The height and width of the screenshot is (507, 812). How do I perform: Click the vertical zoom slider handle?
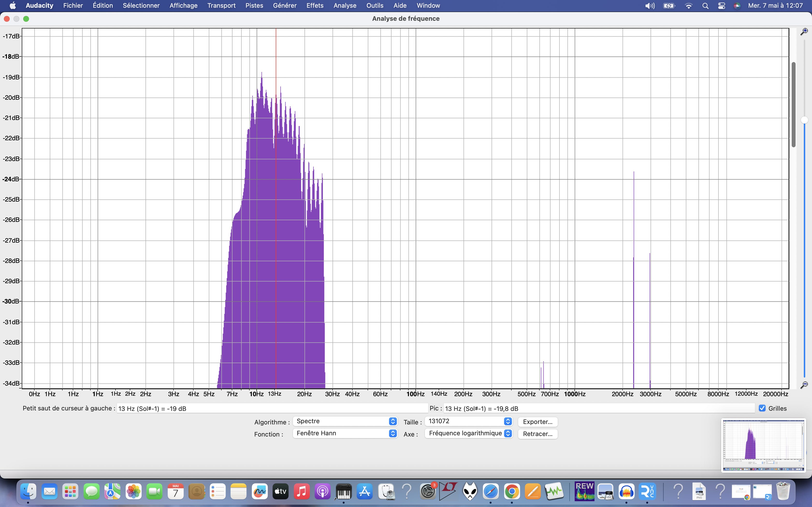(x=804, y=120)
